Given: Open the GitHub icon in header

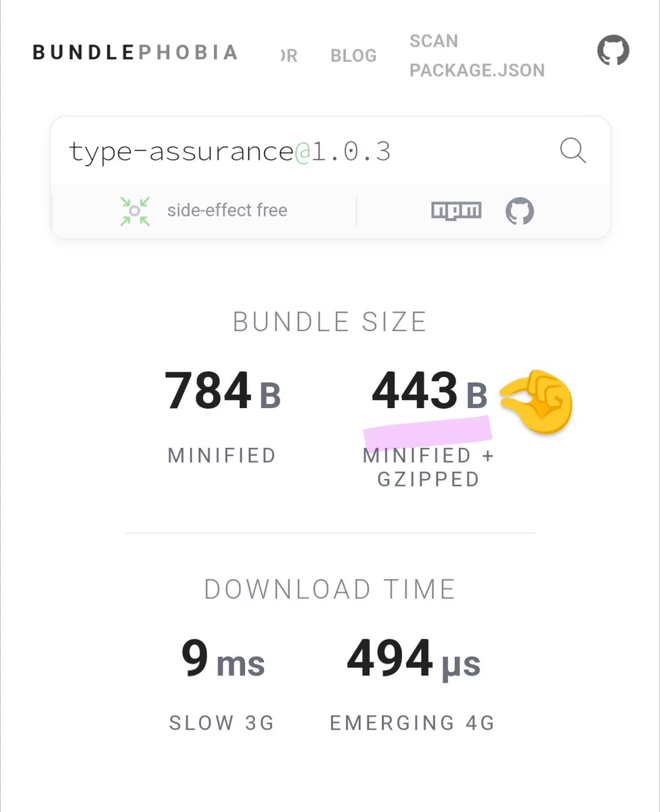Looking at the screenshot, I should coord(613,51).
